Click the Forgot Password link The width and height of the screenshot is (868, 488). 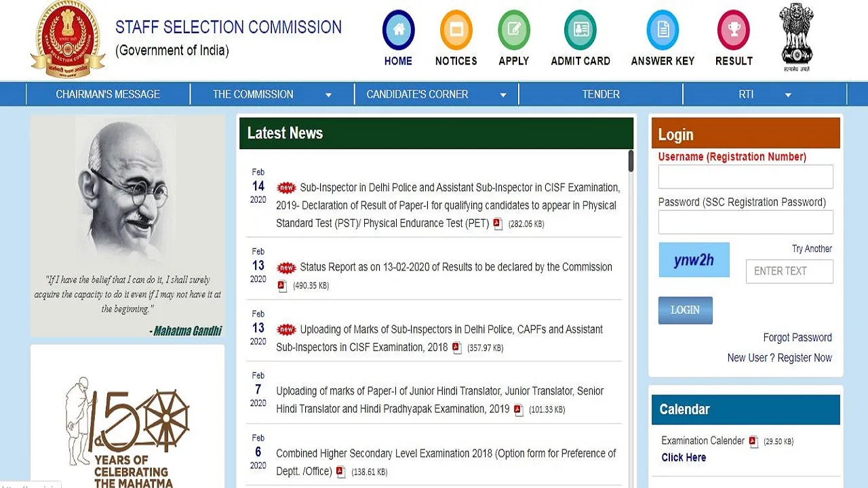(797, 338)
